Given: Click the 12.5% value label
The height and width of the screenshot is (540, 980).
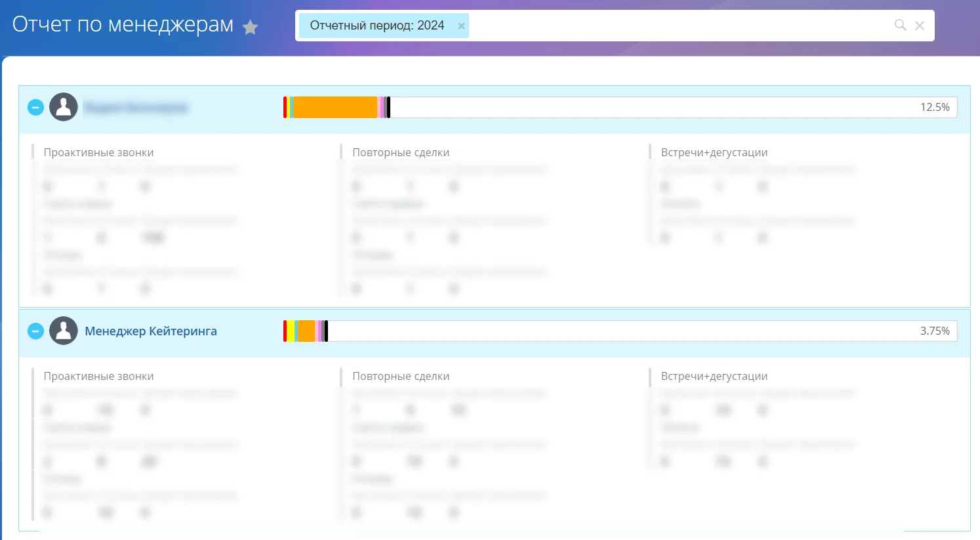Looking at the screenshot, I should tap(935, 107).
